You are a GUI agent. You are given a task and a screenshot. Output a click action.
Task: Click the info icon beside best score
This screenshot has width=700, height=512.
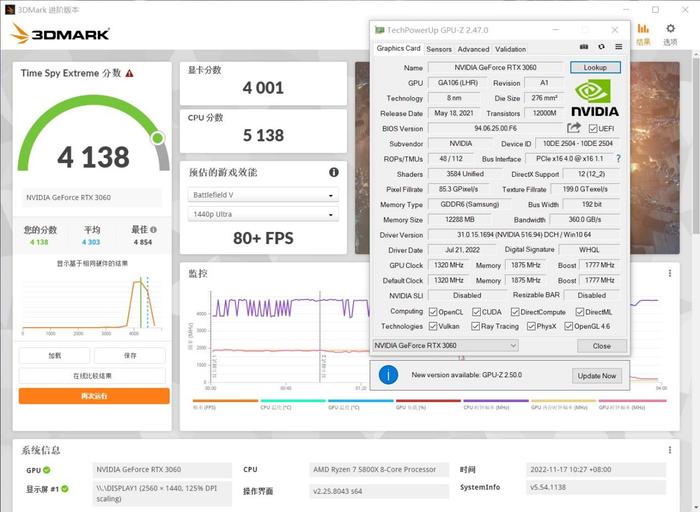(x=154, y=230)
